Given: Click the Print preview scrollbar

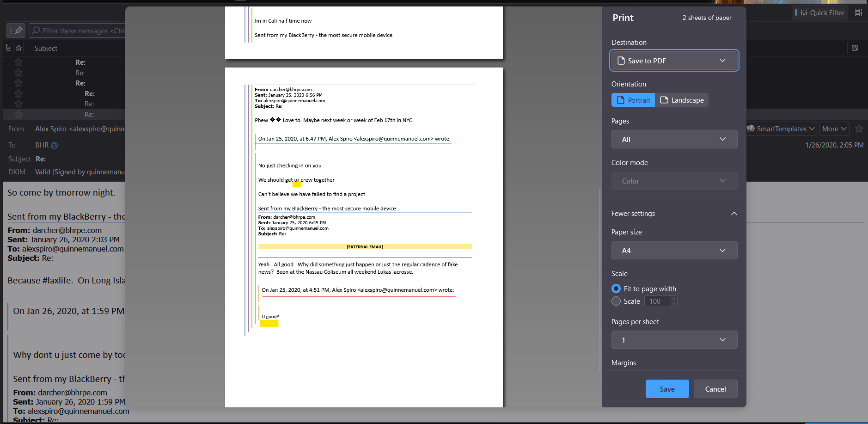Looking at the screenshot, I should pos(600,280).
